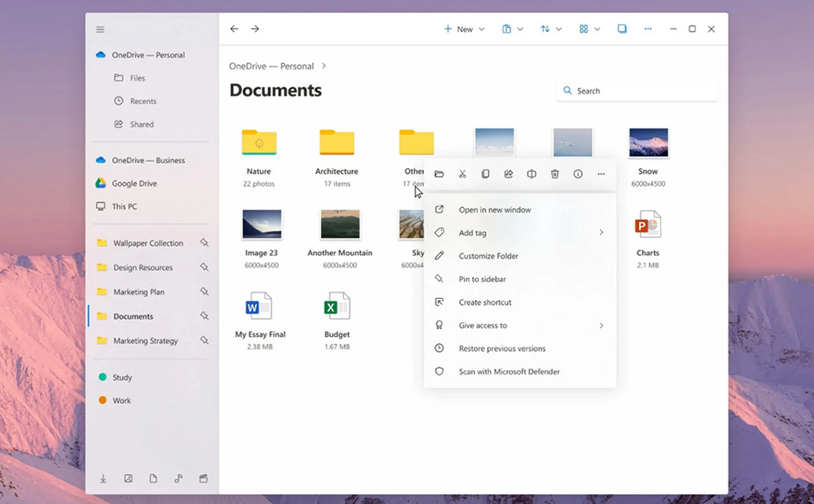Select Customize Folder menu entry

(x=520, y=256)
